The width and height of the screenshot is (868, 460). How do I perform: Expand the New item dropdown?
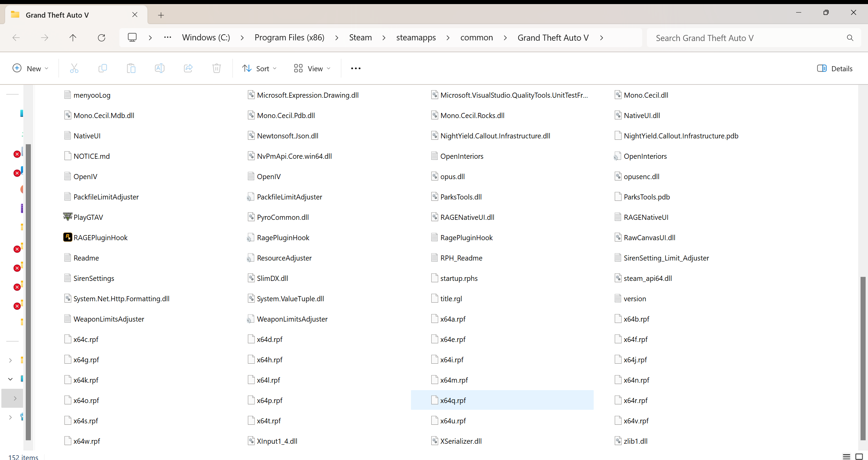pos(31,69)
